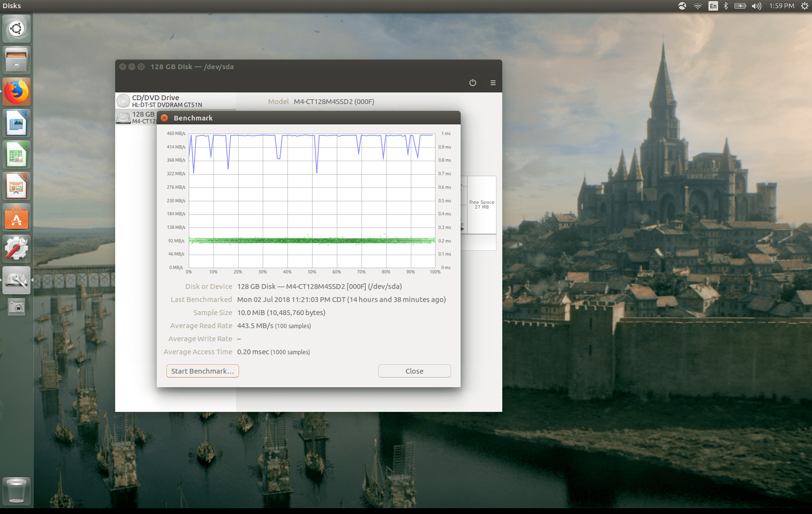The height and width of the screenshot is (514, 812).
Task: Click the Close button in Benchmark
Action: click(415, 371)
